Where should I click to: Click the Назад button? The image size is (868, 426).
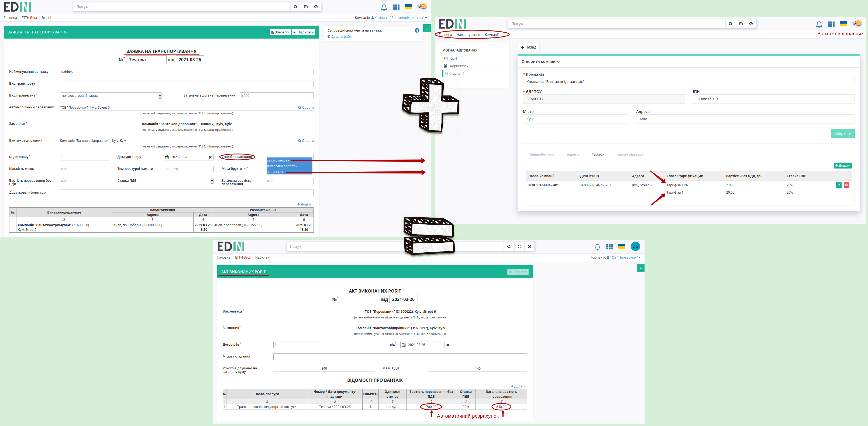[x=528, y=47]
